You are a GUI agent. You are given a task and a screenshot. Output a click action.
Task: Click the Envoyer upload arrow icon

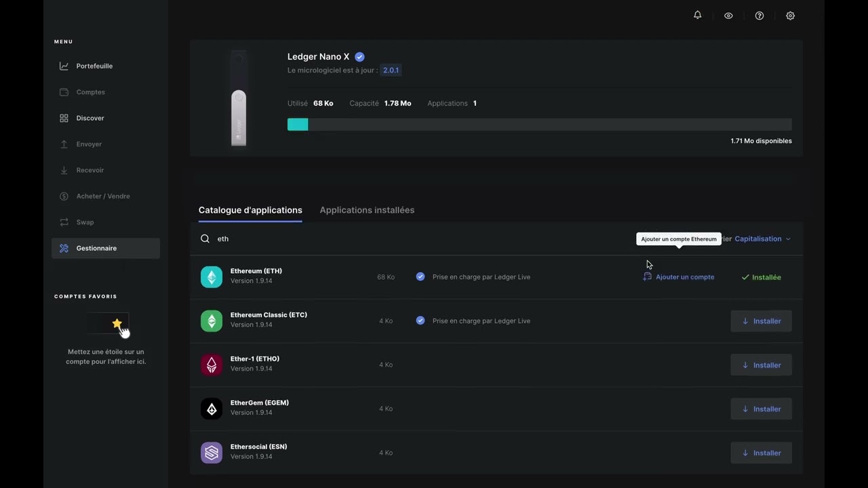(x=64, y=144)
